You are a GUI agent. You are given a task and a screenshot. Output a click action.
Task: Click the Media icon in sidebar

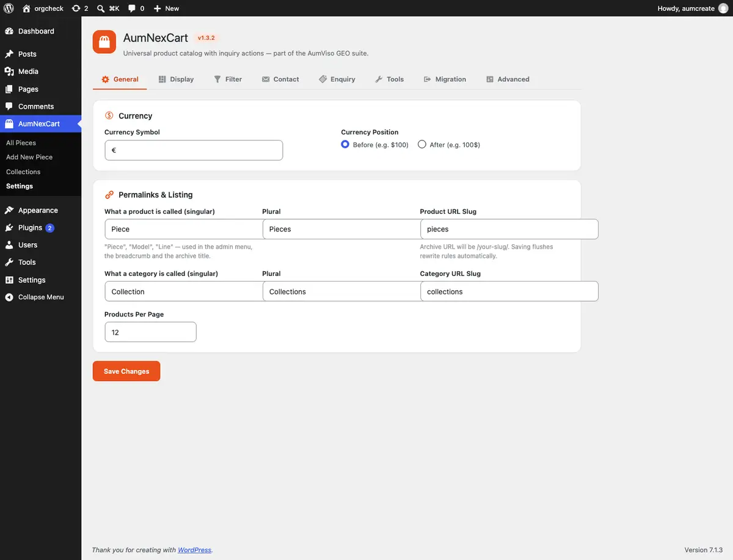point(9,71)
